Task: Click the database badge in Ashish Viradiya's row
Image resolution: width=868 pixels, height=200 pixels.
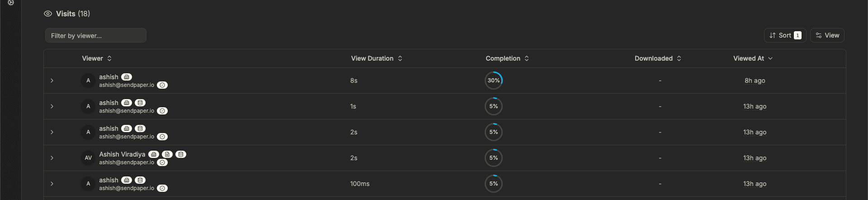Action: coord(181,154)
